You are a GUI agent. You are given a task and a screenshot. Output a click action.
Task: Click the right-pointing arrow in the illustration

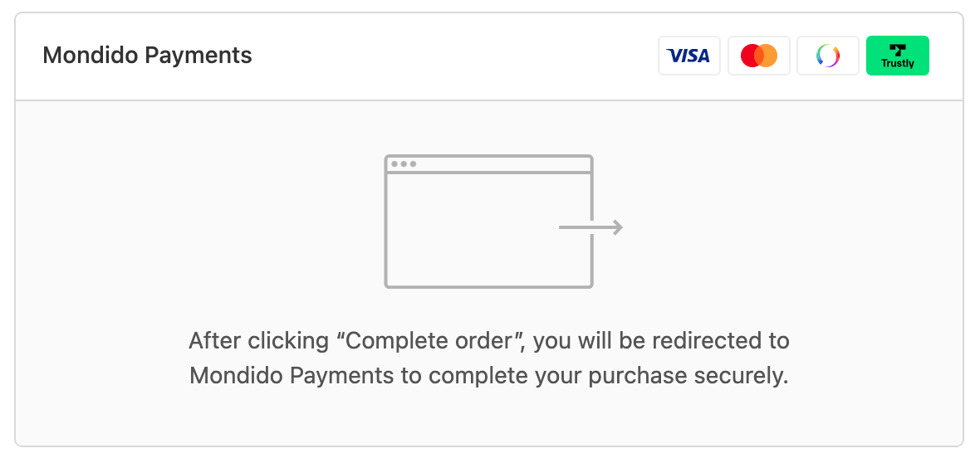pos(590,227)
